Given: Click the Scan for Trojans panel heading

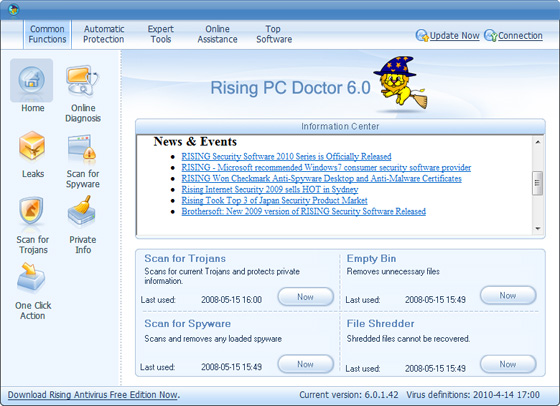Looking at the screenshot, I should pos(185,258).
